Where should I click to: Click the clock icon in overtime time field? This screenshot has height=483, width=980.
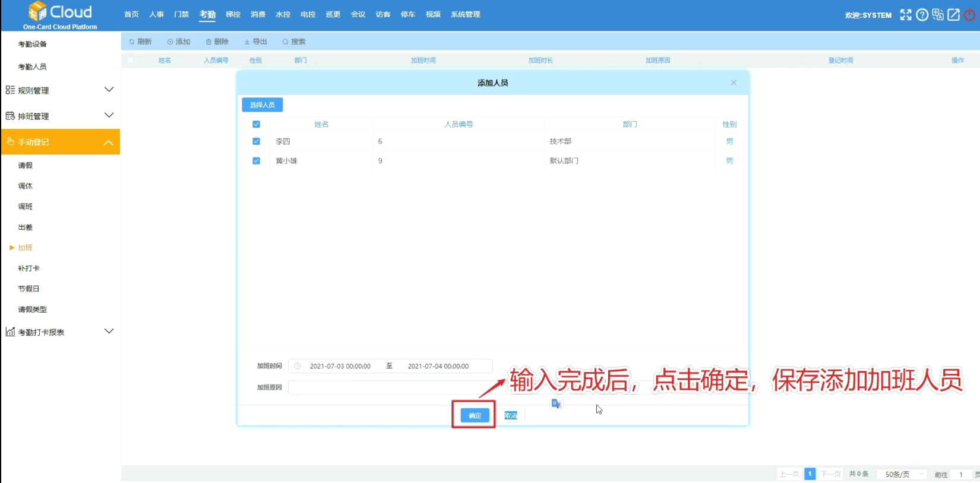tap(298, 366)
